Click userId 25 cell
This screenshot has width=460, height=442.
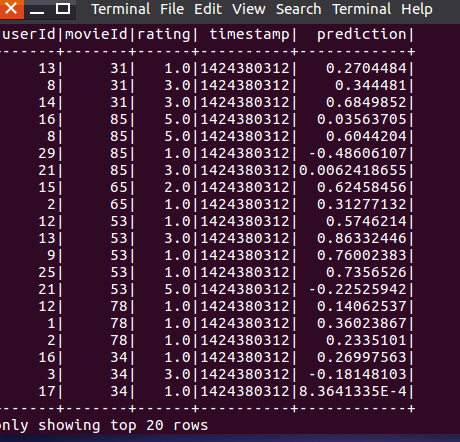click(47, 273)
